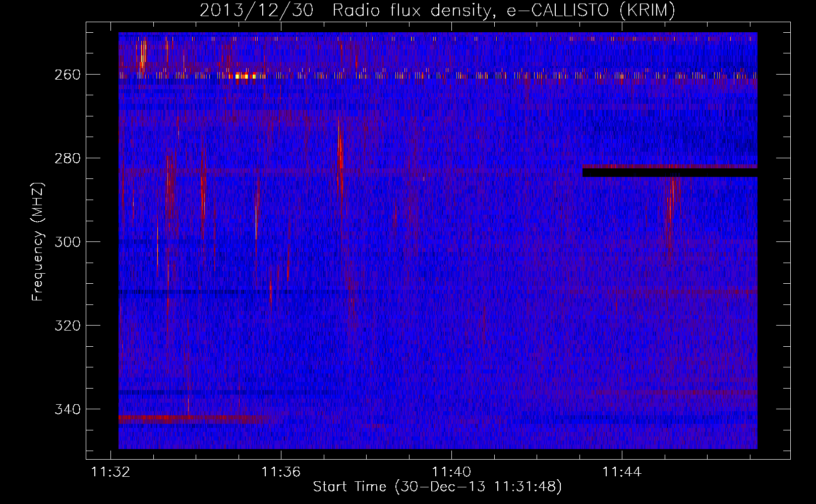816x504 pixels.
Task: Click the bright yellow burst at 260 MHz
Action: pyautogui.click(x=246, y=77)
